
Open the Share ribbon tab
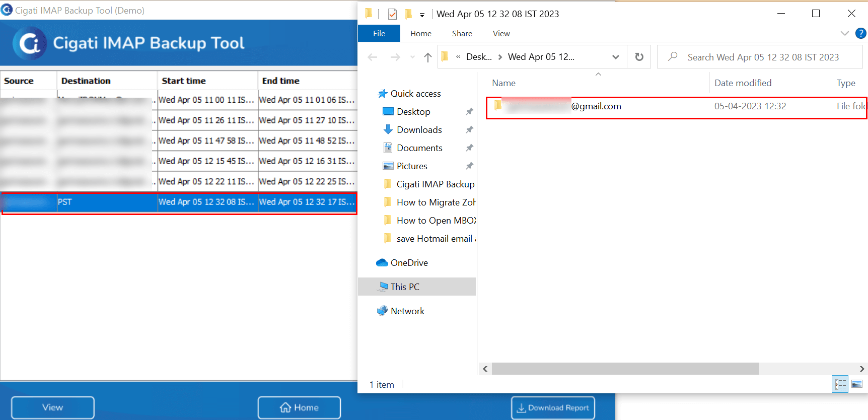click(x=462, y=33)
